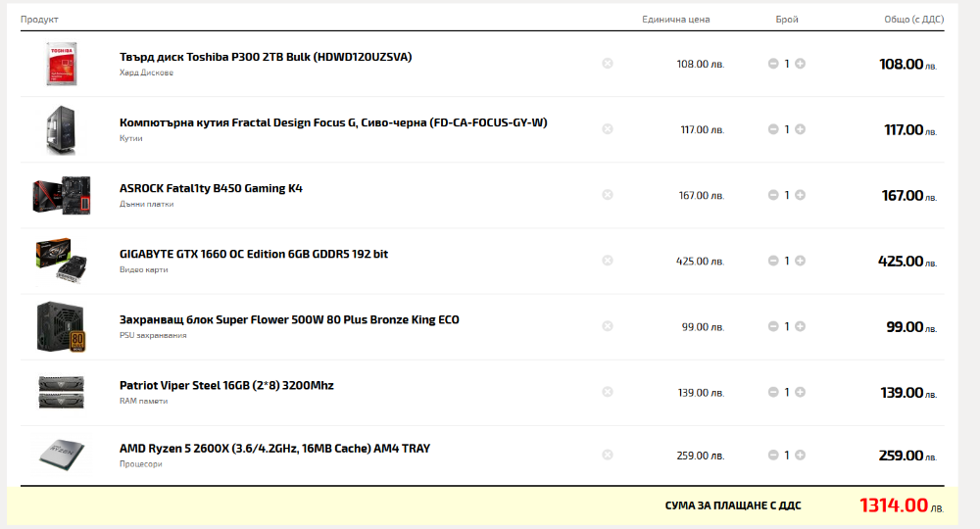Increase quantity of Toshiba P300 hard disk
The image size is (980, 529).
[x=800, y=64]
